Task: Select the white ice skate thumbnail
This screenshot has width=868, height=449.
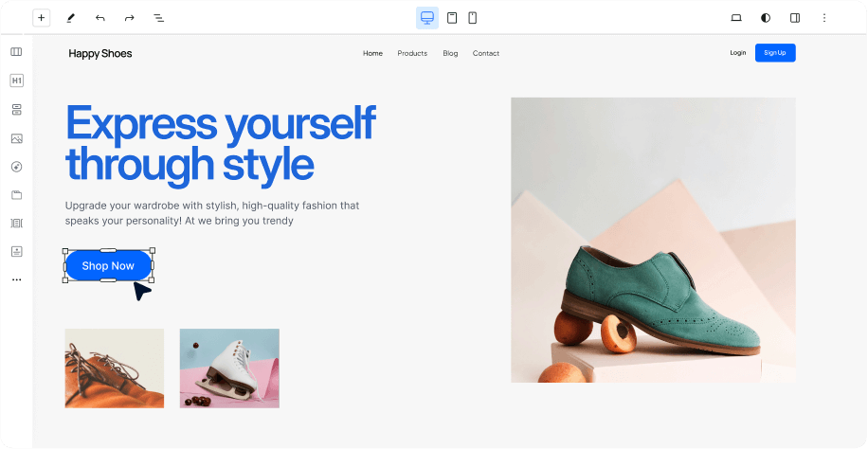Action: click(229, 368)
